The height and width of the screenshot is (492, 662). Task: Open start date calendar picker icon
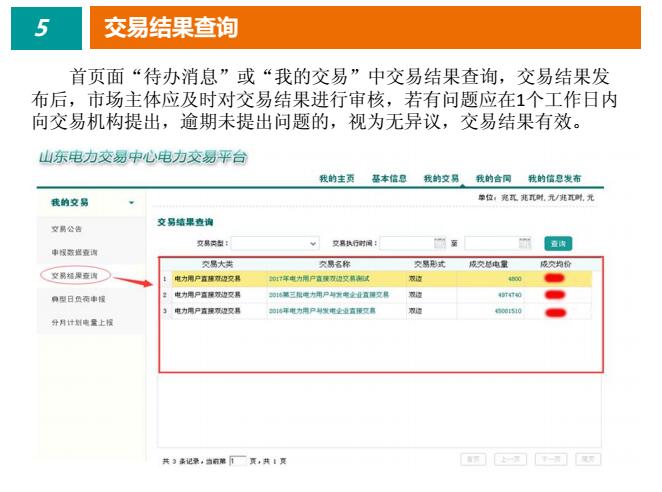coord(439,243)
